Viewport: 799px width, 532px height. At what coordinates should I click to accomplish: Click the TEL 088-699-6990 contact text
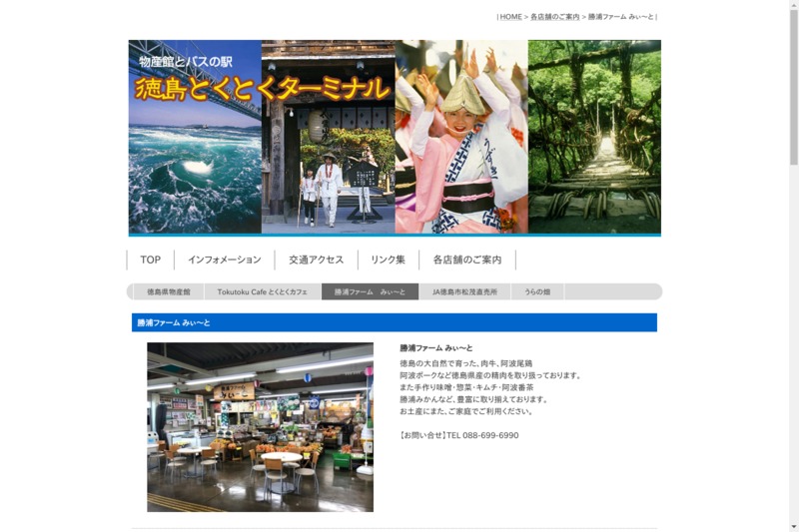pyautogui.click(x=459, y=435)
